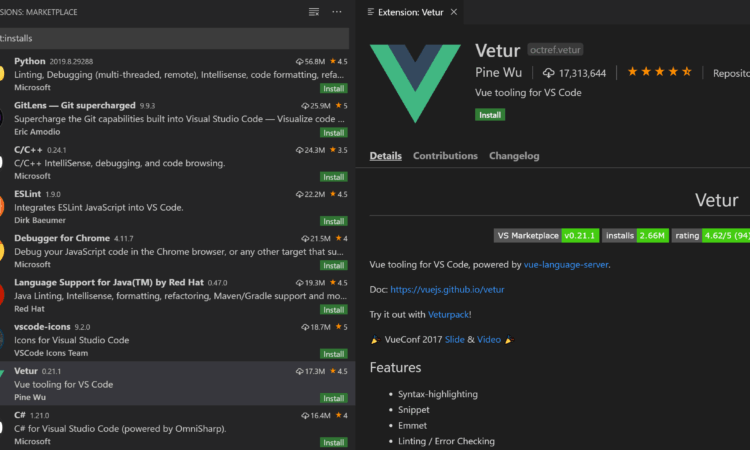The height and width of the screenshot is (450, 750).
Task: Close the Extension: Vetur tab
Action: point(454,12)
